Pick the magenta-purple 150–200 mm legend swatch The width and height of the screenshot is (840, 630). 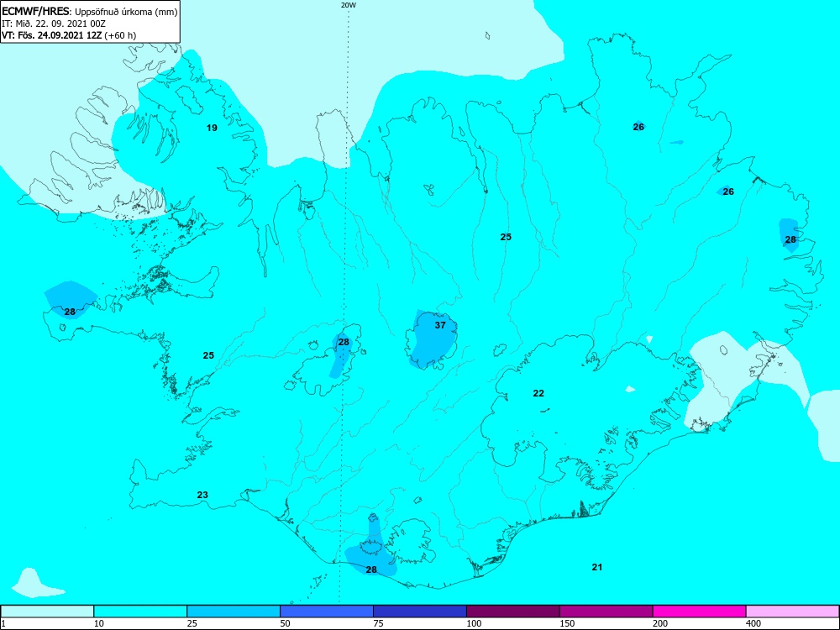click(606, 612)
